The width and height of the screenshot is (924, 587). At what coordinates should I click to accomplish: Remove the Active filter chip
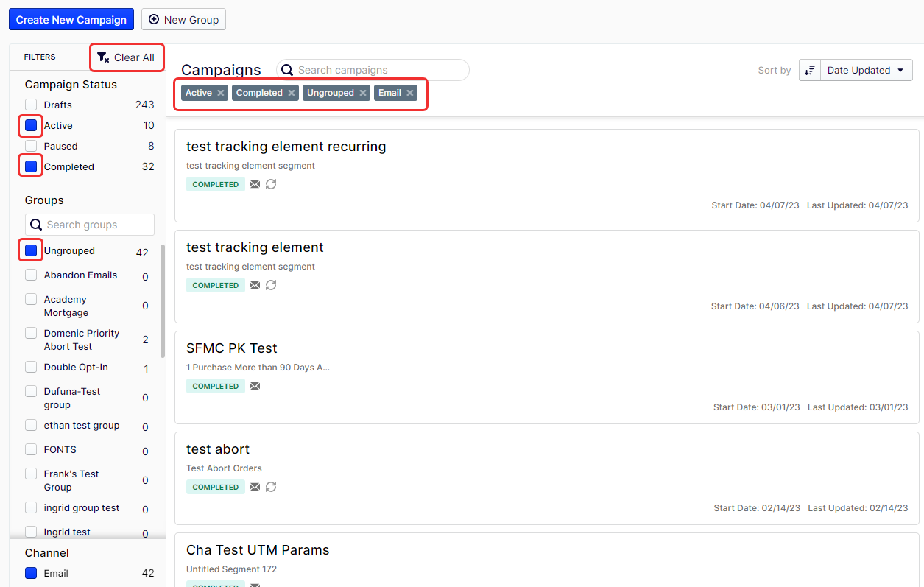point(220,93)
